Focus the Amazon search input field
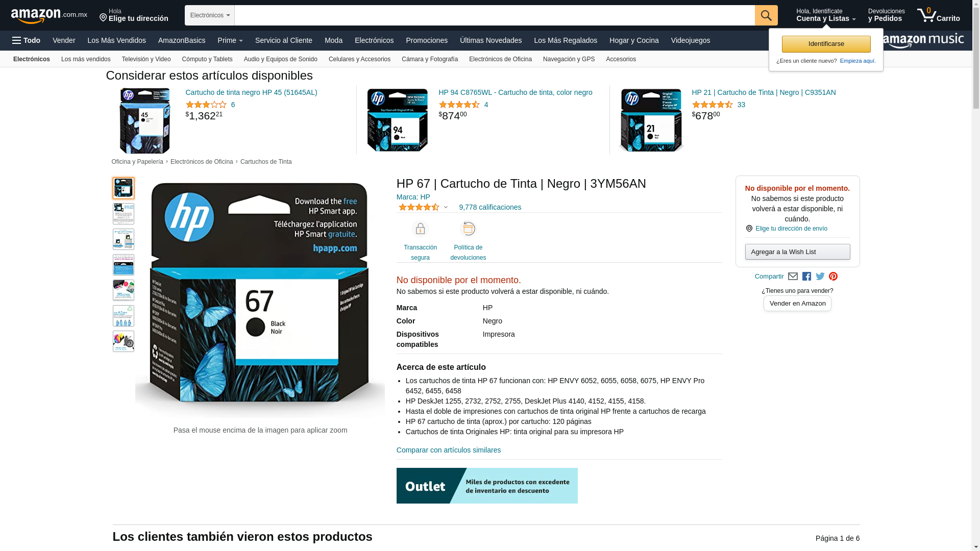980x551 pixels. click(x=495, y=15)
